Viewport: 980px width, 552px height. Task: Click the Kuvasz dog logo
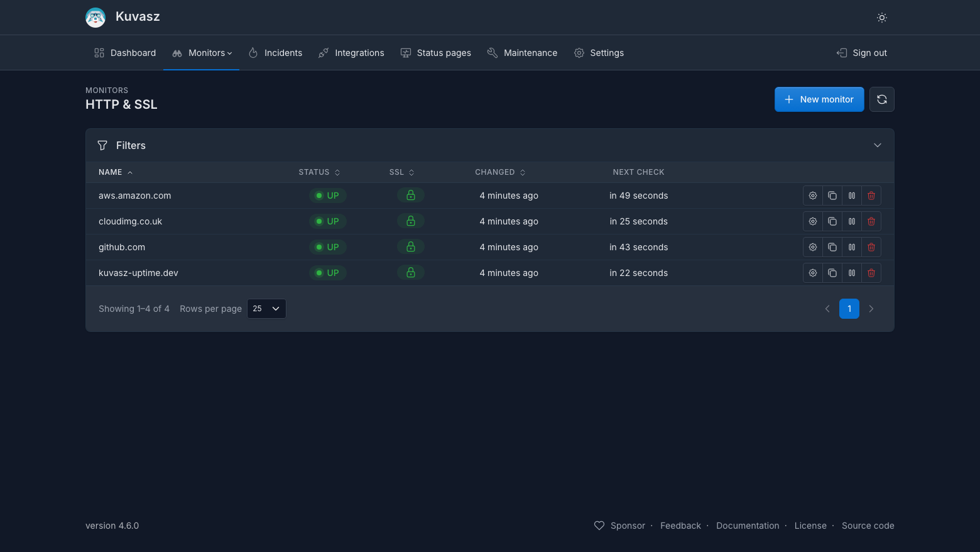(x=95, y=18)
